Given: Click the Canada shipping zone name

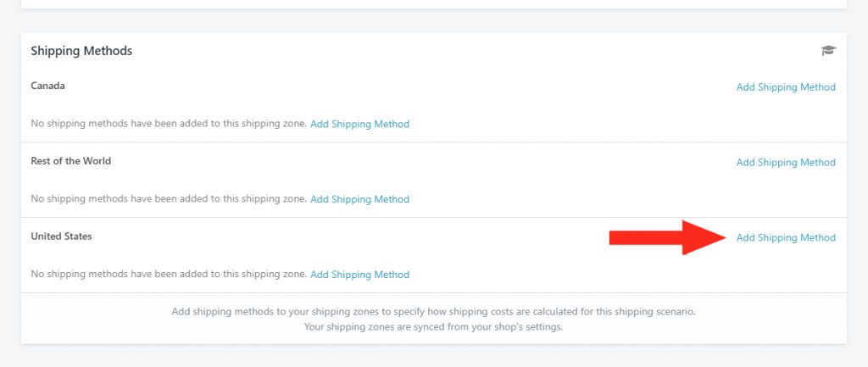Looking at the screenshot, I should [47, 86].
